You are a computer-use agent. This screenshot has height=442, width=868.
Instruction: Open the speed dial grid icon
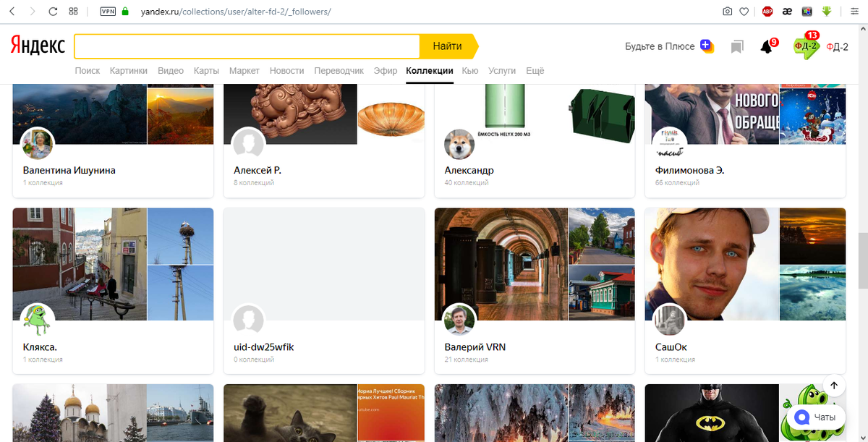click(x=73, y=12)
